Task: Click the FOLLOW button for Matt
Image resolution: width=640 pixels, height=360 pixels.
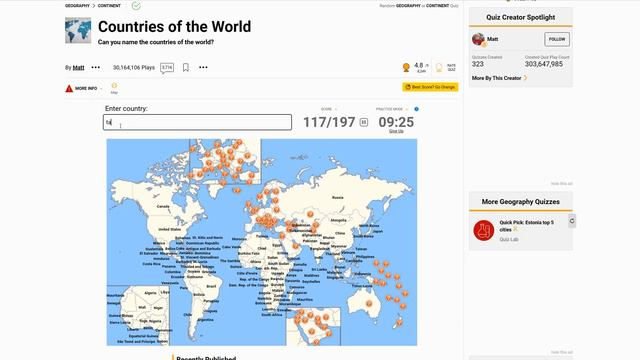Action: pos(557,39)
